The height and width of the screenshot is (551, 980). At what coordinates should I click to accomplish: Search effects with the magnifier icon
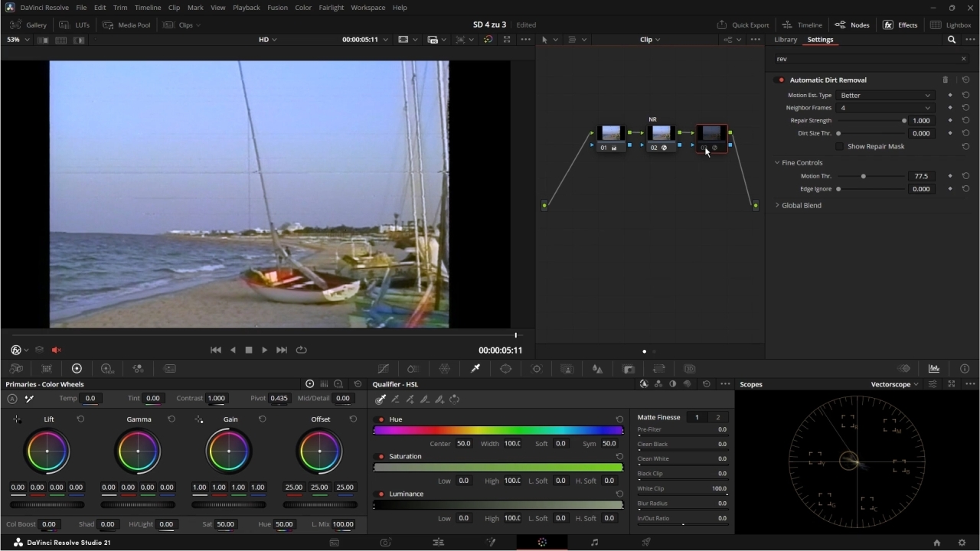(952, 39)
